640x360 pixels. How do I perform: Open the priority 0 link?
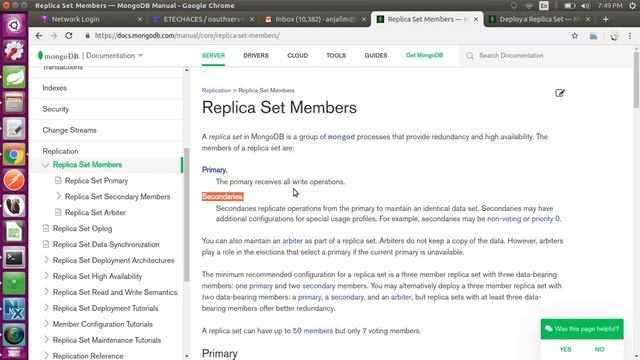point(546,219)
